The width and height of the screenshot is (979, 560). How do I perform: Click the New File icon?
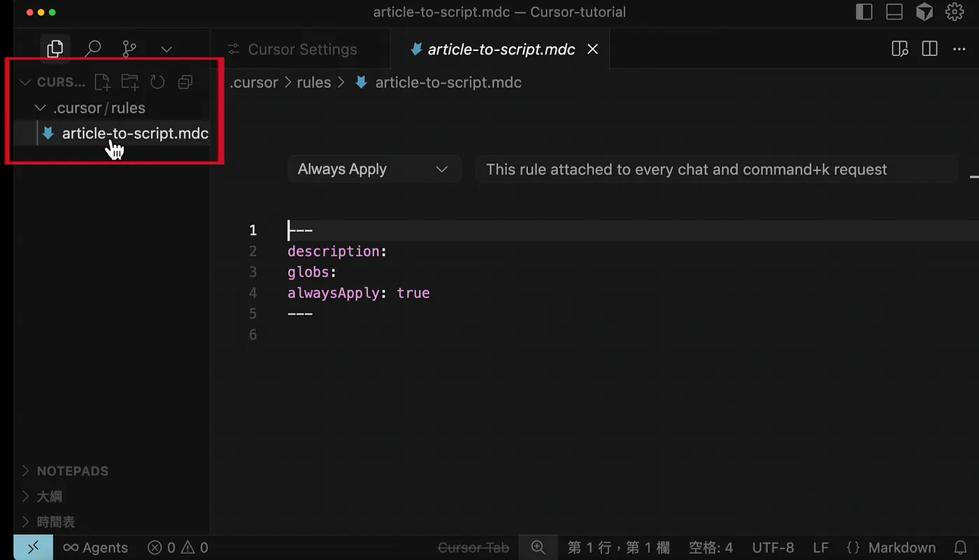pyautogui.click(x=102, y=82)
